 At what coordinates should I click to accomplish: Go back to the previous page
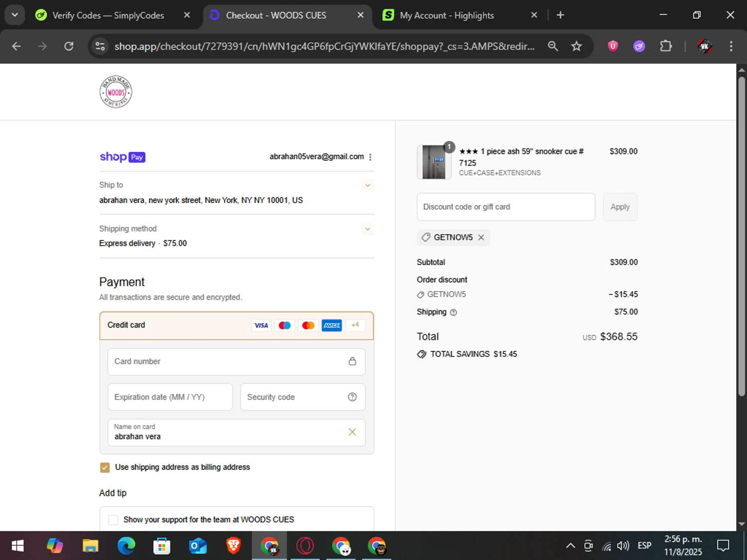[x=16, y=46]
